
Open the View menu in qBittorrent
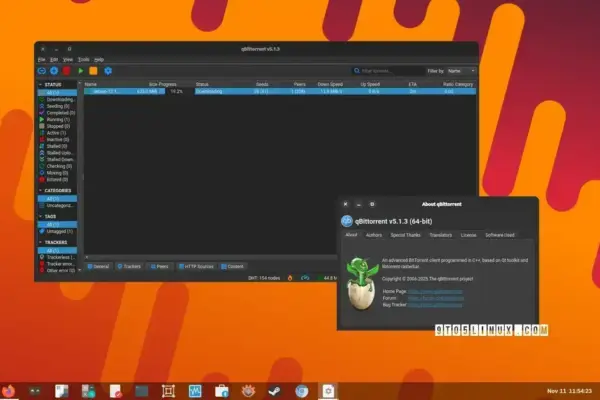[68, 60]
